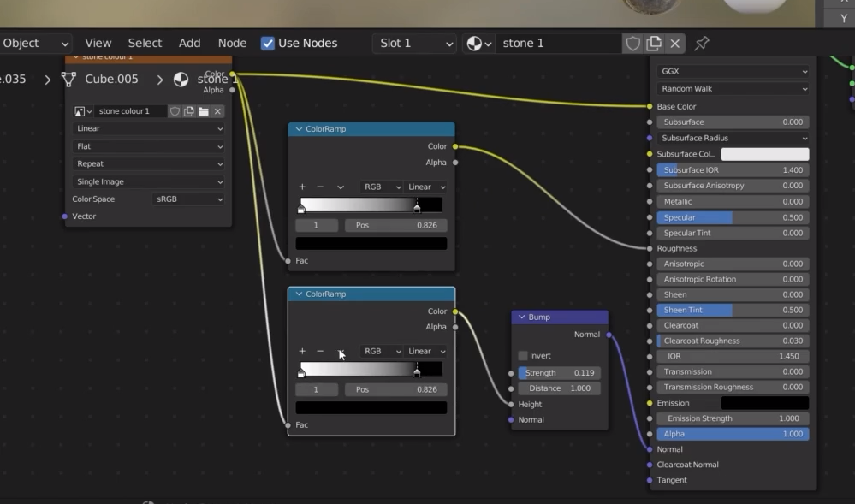Screen dimensions: 855x504
Task: Unlink stone colour 1 image with X icon
Action: tap(217, 111)
